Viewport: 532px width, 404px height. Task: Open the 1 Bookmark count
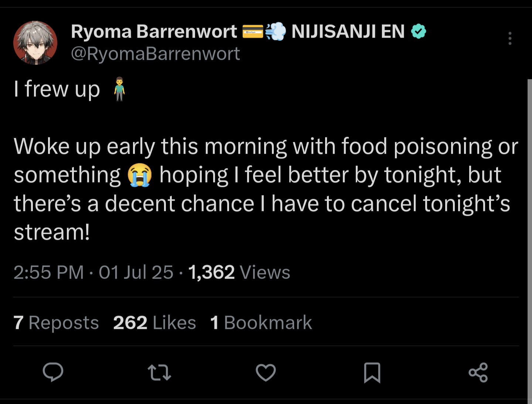261,323
